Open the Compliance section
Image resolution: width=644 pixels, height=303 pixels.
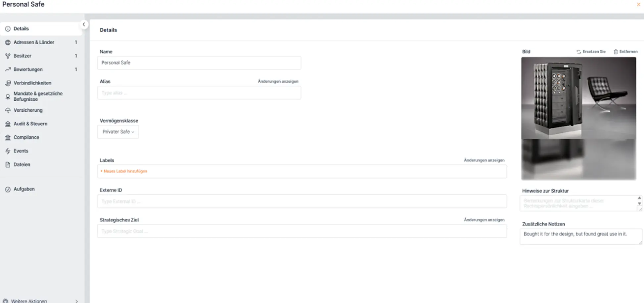point(26,137)
